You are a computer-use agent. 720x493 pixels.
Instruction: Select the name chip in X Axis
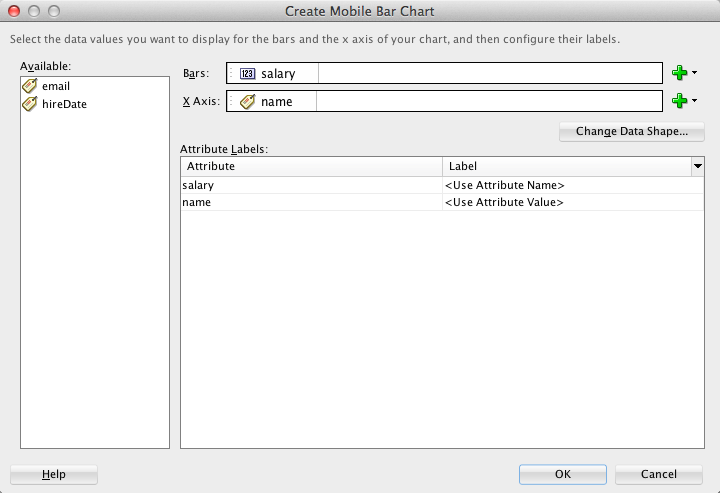272,101
